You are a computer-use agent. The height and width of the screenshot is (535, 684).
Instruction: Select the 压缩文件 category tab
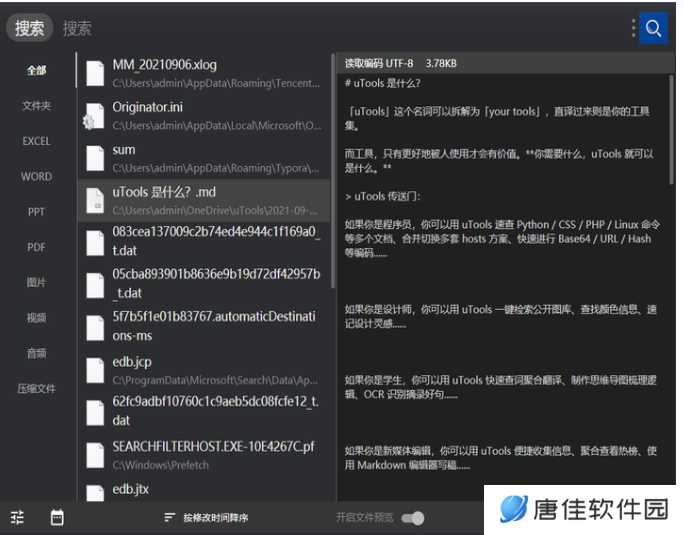37,388
